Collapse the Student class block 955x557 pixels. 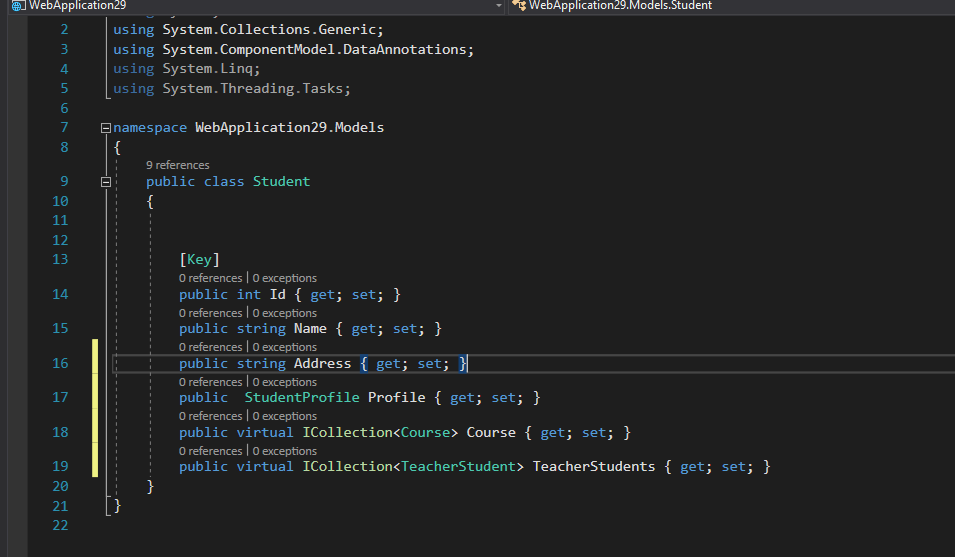tap(105, 181)
